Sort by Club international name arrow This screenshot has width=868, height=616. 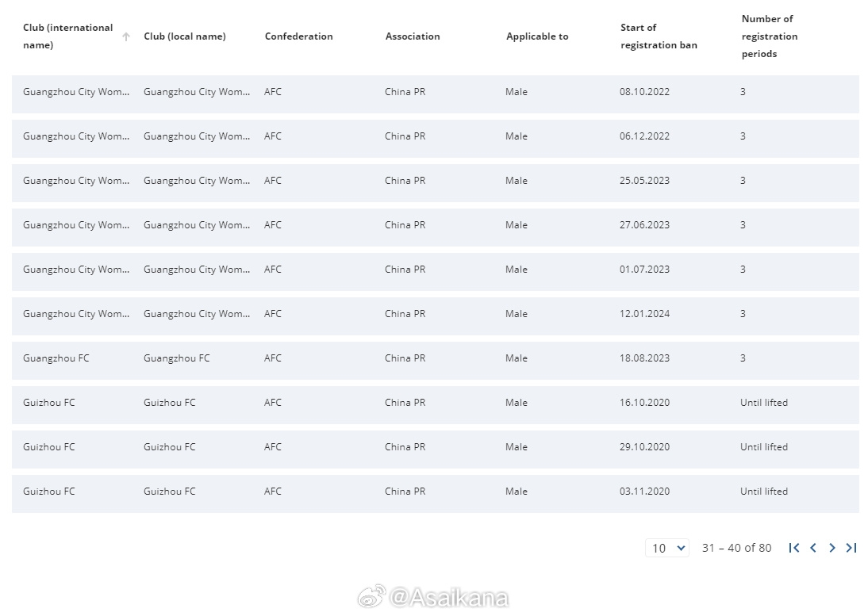(x=126, y=36)
